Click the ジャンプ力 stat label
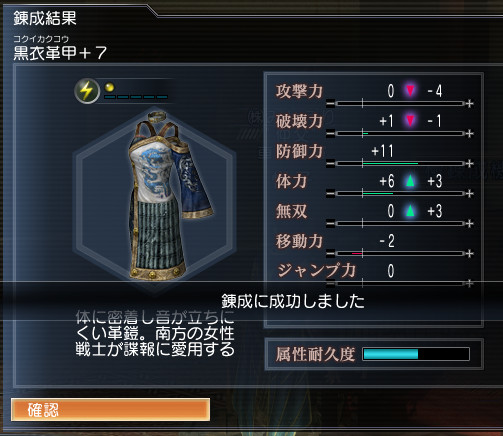Image resolution: width=503 pixels, height=436 pixels. click(316, 271)
